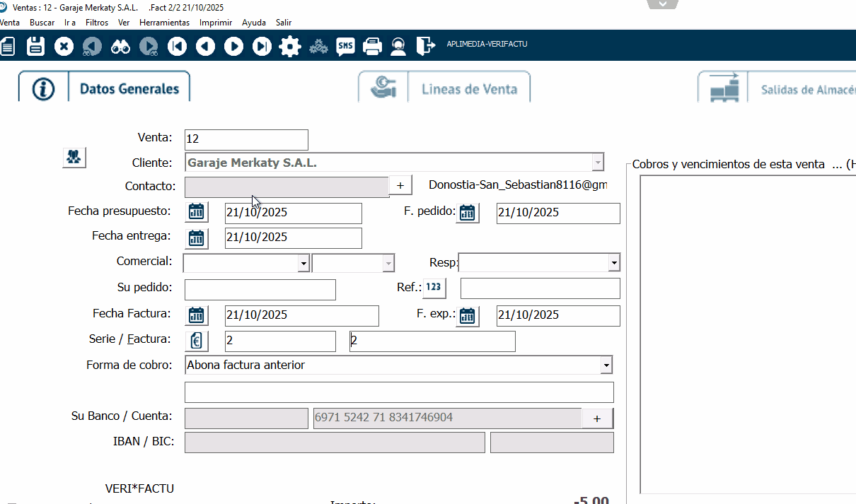Go to the next record arrow

click(x=233, y=47)
